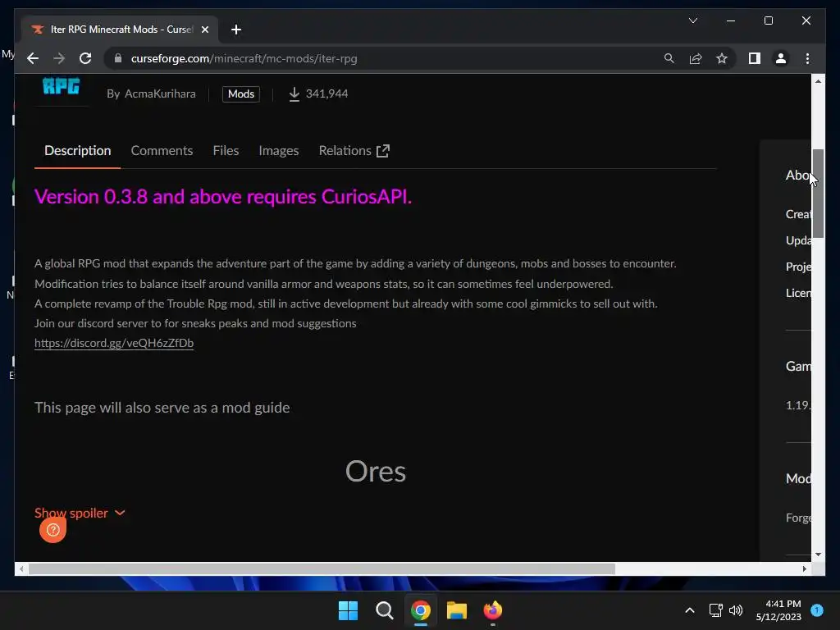The height and width of the screenshot is (630, 840).
Task: Open the network status icon
Action: (715, 610)
